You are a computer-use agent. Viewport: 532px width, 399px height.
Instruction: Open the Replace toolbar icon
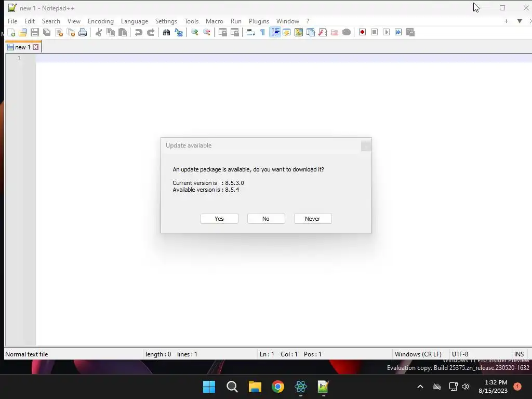coord(179,32)
